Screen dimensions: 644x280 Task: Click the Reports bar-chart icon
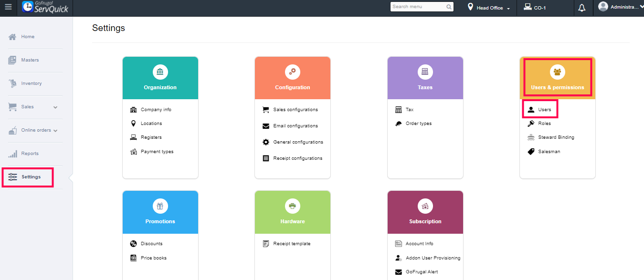click(12, 154)
